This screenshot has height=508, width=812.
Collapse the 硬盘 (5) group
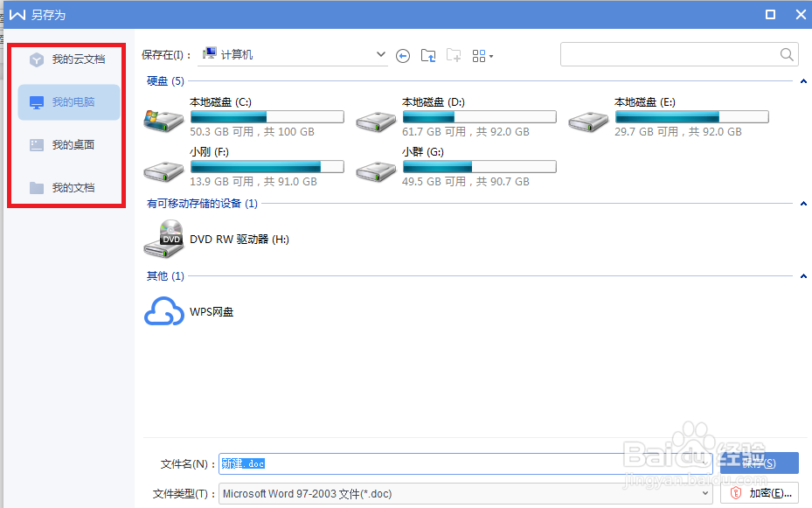pyautogui.click(x=803, y=81)
